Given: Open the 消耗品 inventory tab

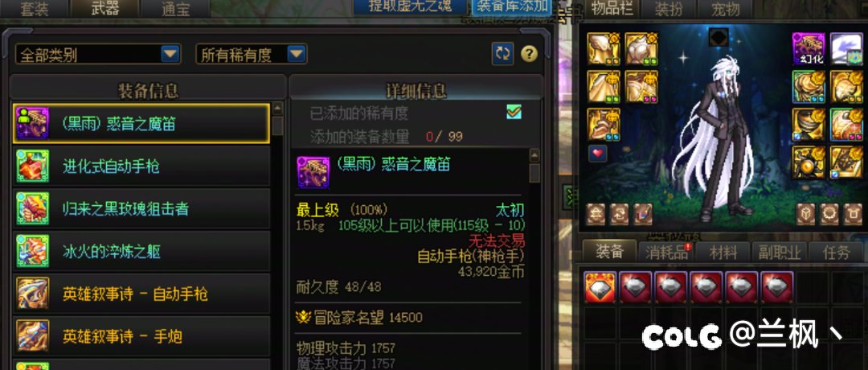Looking at the screenshot, I should pyautogui.click(x=666, y=253).
